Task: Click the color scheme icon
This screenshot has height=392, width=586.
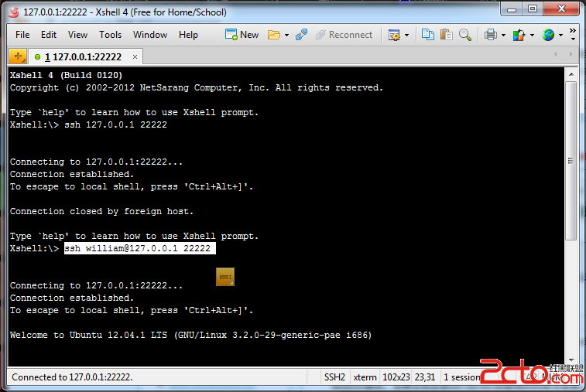Action: [x=519, y=35]
